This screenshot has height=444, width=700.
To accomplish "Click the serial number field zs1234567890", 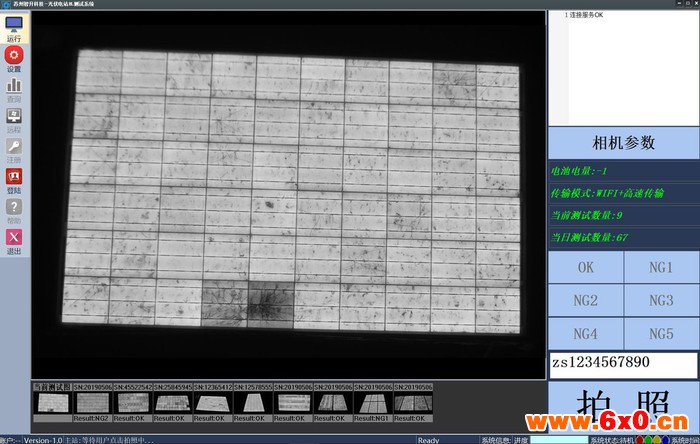I will [622, 364].
